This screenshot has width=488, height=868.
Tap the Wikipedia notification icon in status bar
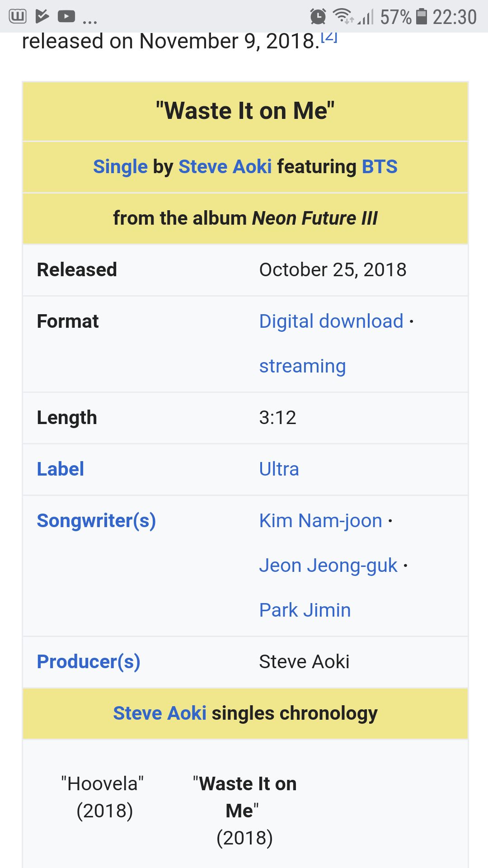pos(18,17)
